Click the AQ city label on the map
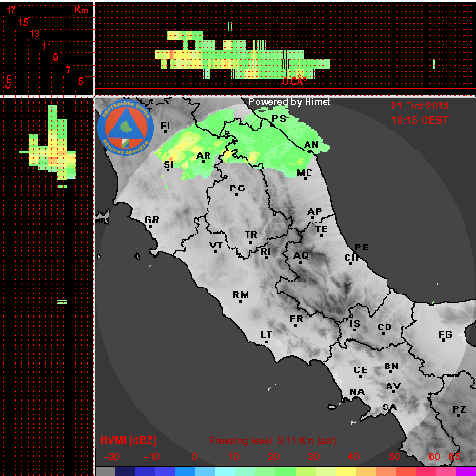Image resolution: width=476 pixels, height=476 pixels. [x=301, y=256]
